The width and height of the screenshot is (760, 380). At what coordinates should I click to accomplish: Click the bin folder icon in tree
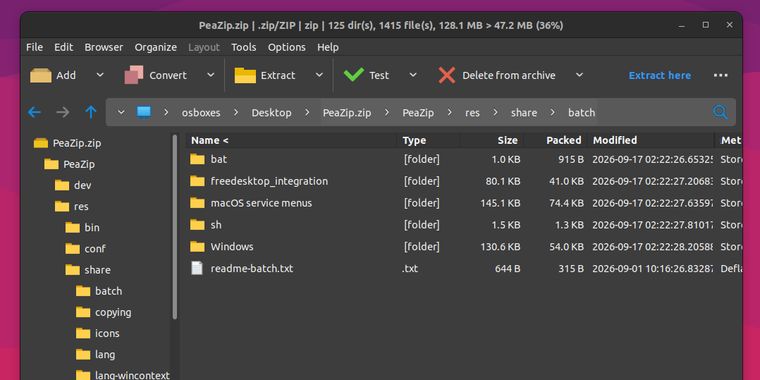click(73, 227)
